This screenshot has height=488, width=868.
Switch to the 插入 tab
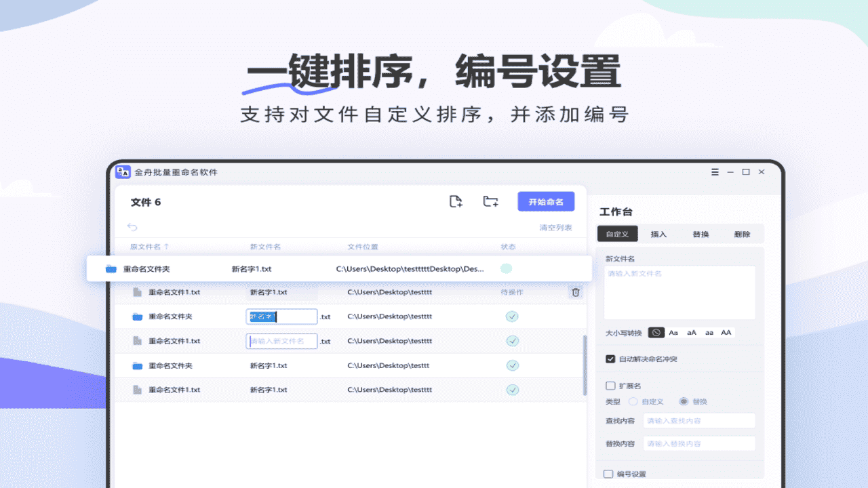click(x=658, y=233)
